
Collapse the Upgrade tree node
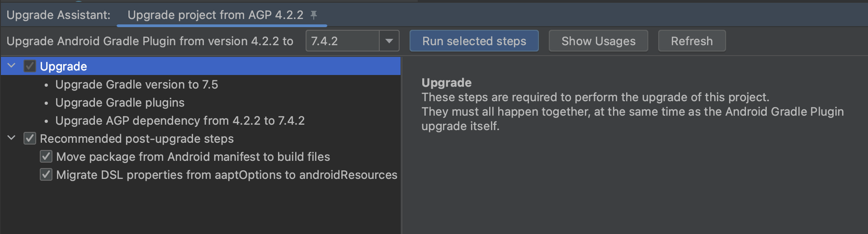click(12, 66)
